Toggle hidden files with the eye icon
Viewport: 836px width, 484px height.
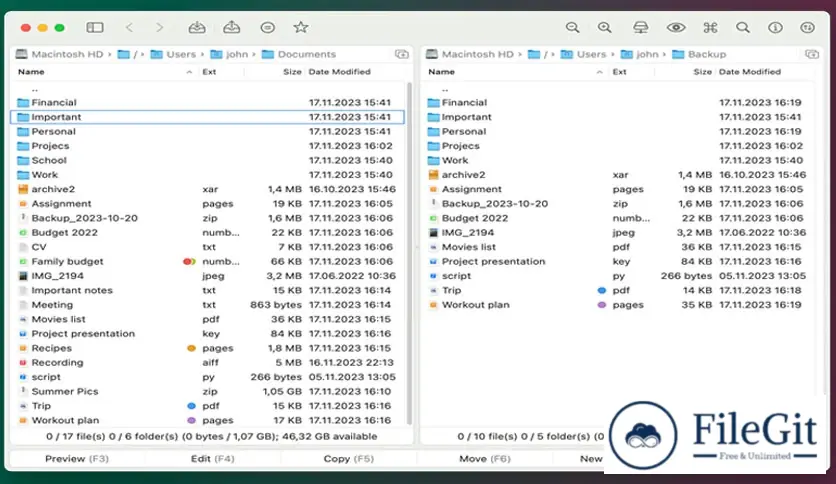click(x=676, y=27)
